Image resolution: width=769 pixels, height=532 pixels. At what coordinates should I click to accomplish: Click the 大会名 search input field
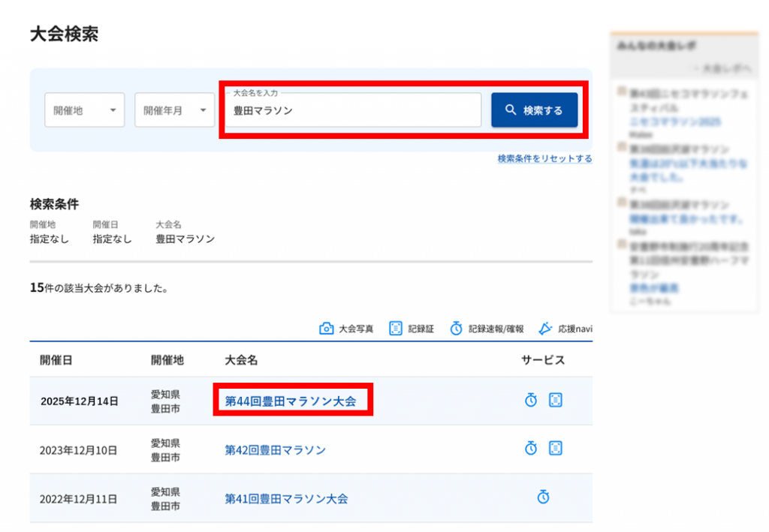353,110
